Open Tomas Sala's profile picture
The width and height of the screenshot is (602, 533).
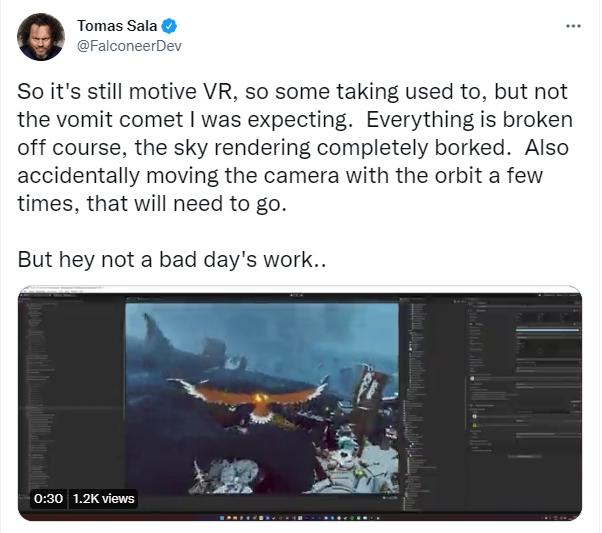coord(41,37)
